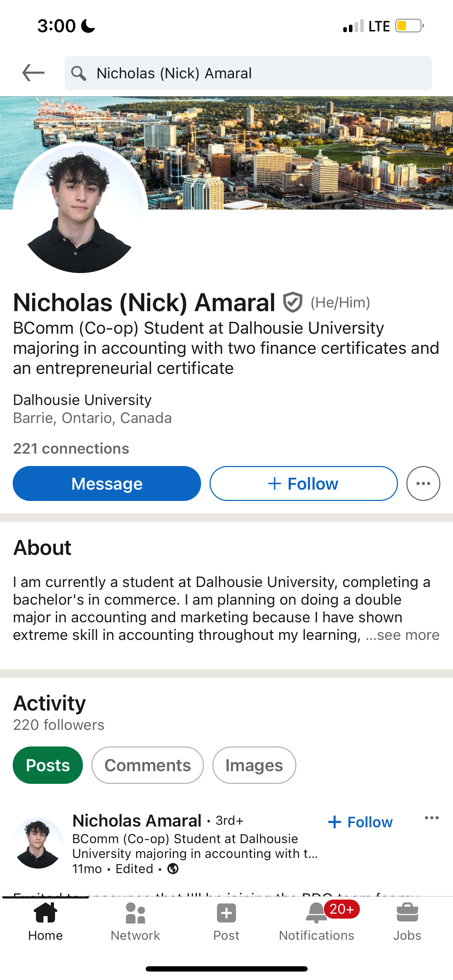Follow Nicholas Amaral from the post header
Image resolution: width=453 pixels, height=980 pixels.
click(x=360, y=822)
